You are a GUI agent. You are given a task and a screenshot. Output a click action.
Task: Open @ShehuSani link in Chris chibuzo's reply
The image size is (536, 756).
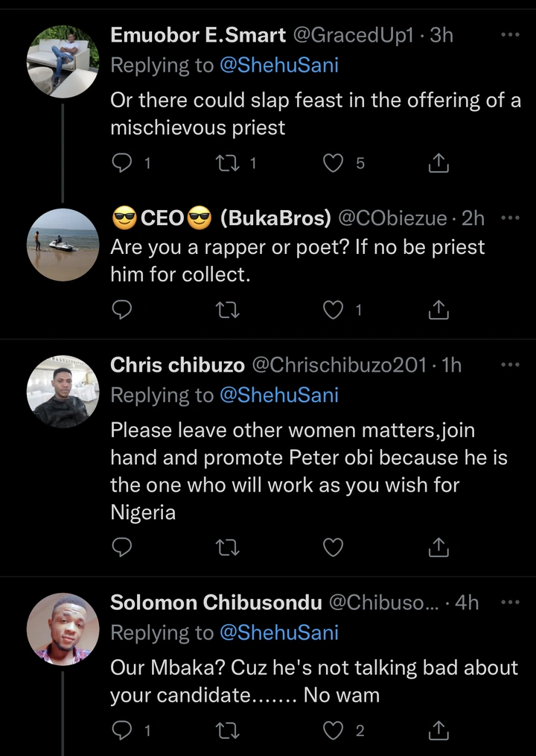pos(279,395)
